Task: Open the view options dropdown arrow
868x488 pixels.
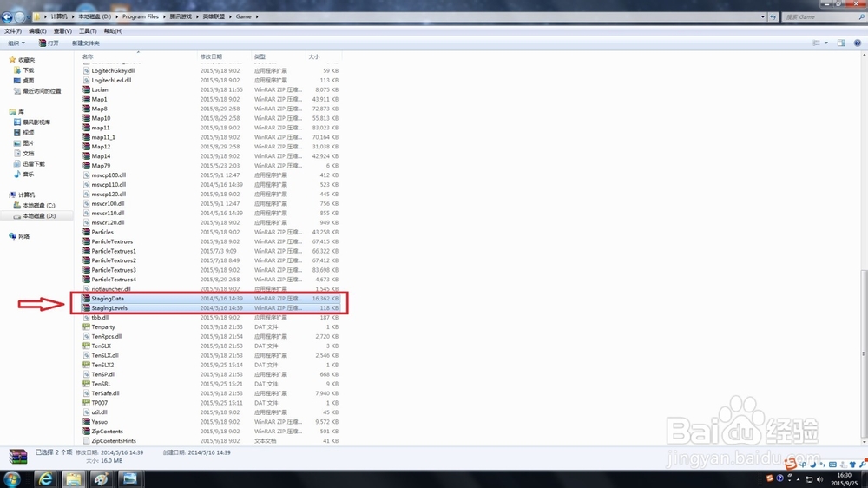Action: (826, 43)
